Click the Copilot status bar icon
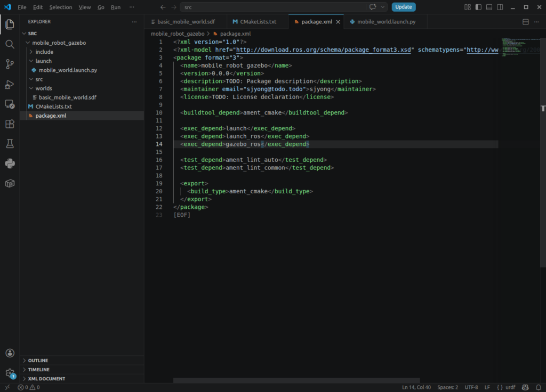 (x=525, y=387)
